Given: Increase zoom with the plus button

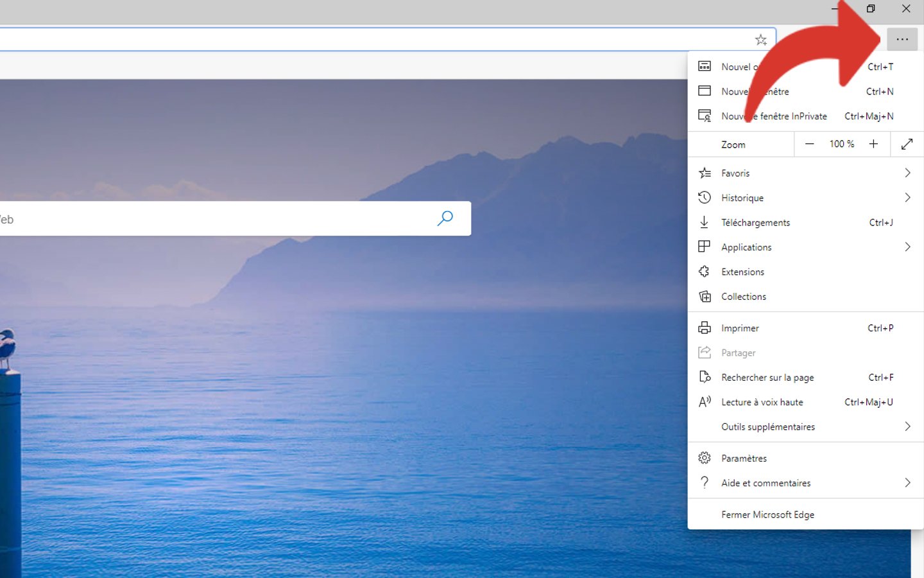Looking at the screenshot, I should click(x=873, y=144).
